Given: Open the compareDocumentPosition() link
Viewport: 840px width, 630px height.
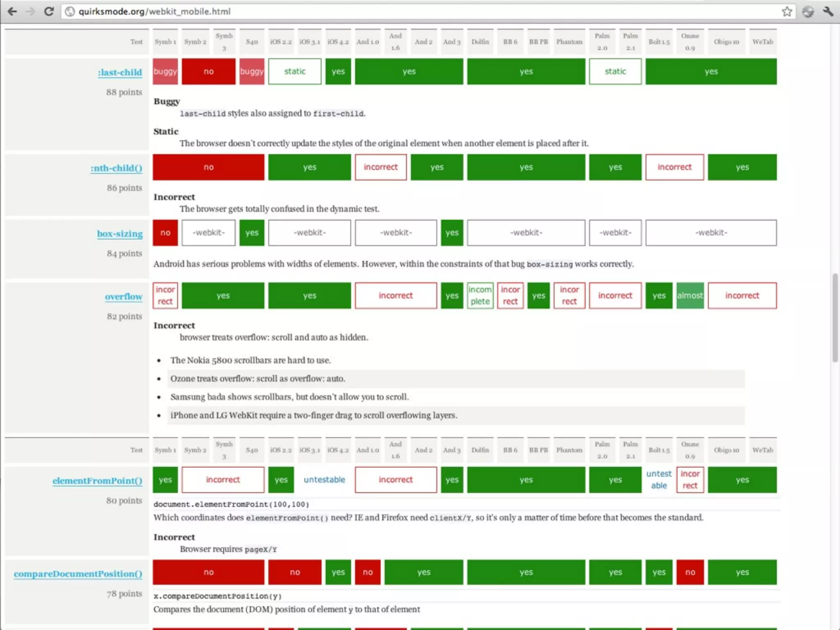Looking at the screenshot, I should 78,574.
